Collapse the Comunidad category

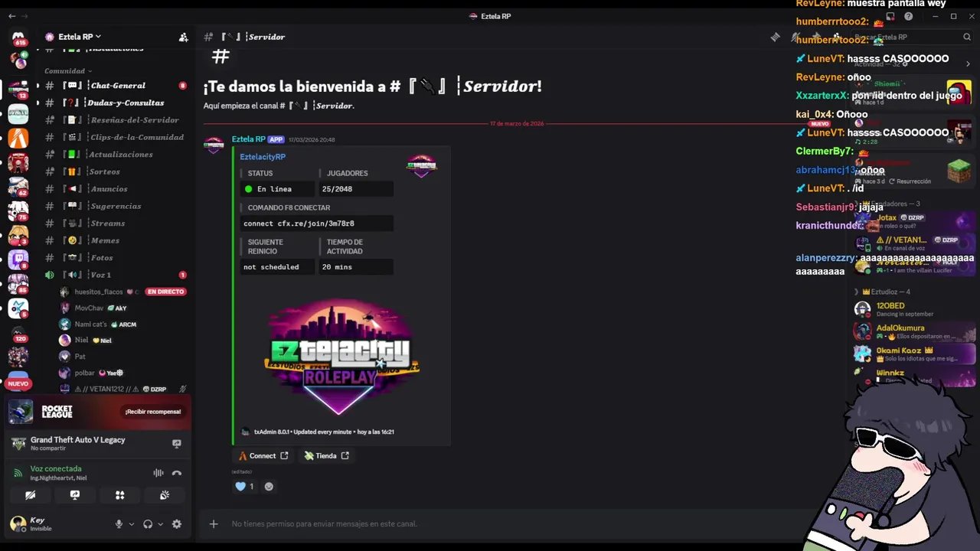pos(68,71)
